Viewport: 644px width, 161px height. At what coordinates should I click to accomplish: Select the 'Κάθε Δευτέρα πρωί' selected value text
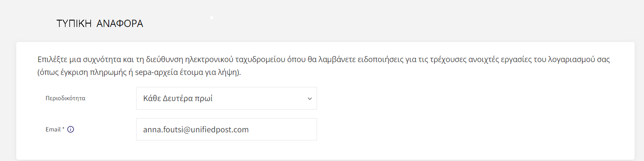pyautogui.click(x=178, y=98)
